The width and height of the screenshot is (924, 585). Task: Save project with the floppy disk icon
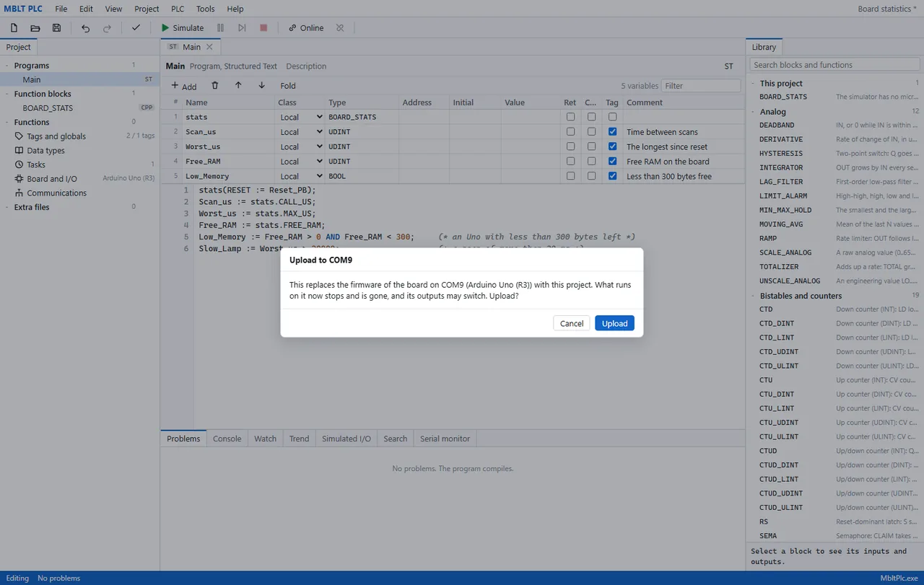[x=56, y=28]
